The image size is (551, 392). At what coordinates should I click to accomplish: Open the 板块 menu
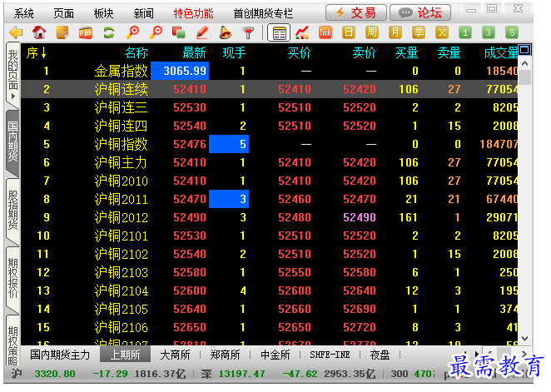click(x=104, y=13)
